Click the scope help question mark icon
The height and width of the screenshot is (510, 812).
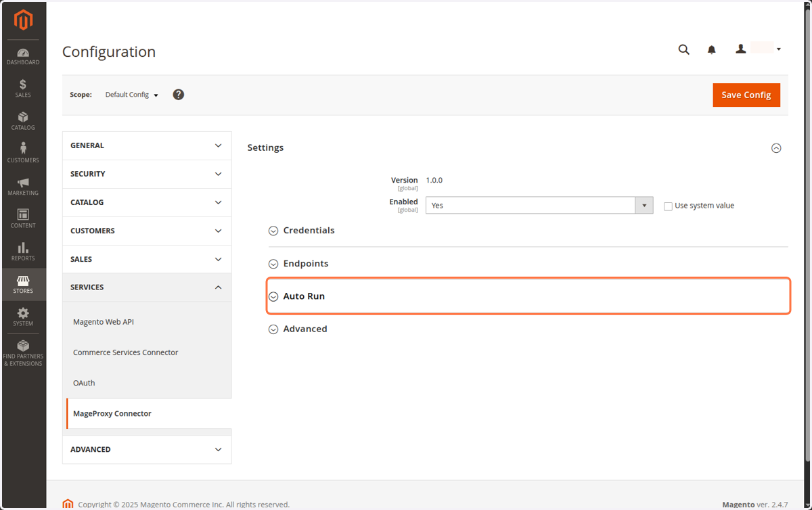pos(179,95)
